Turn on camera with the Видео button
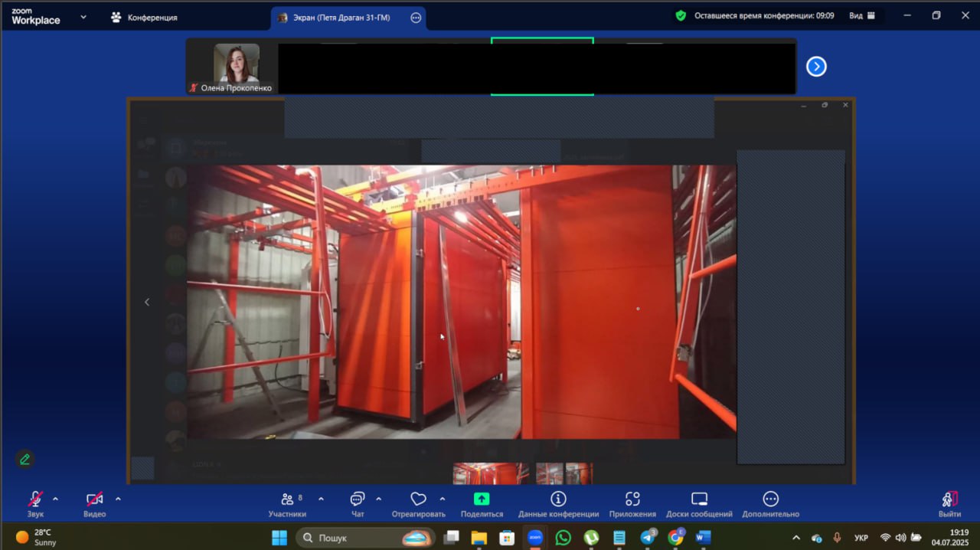 95,499
